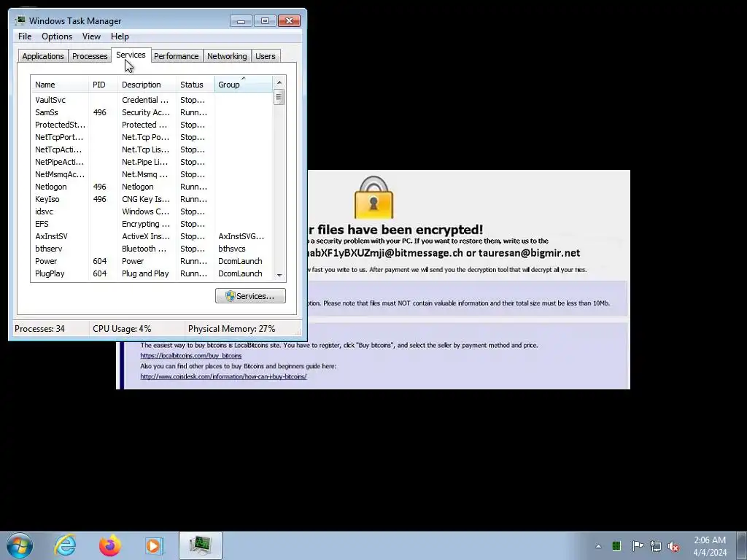Select the NetMsmqAc... service row
The height and width of the screenshot is (560, 747).
[152, 174]
